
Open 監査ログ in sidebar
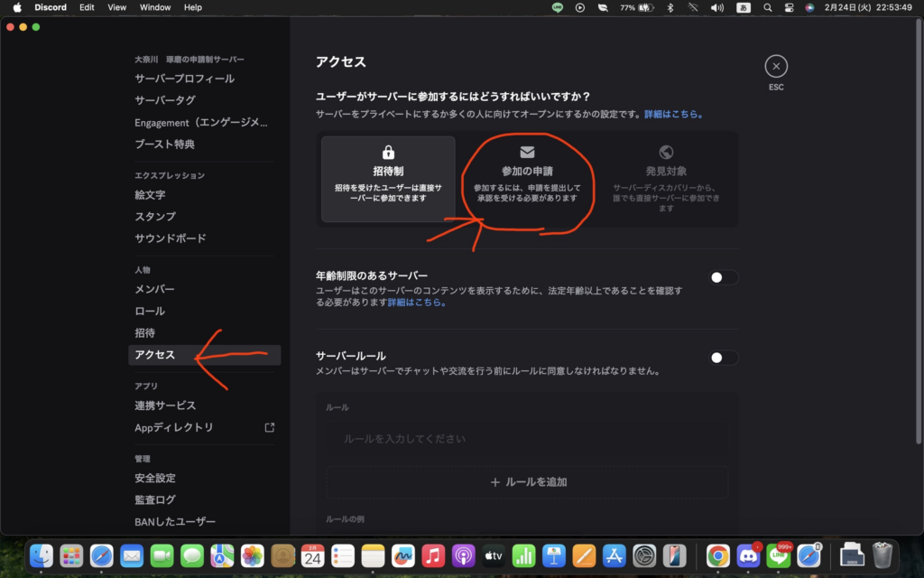[x=155, y=499]
